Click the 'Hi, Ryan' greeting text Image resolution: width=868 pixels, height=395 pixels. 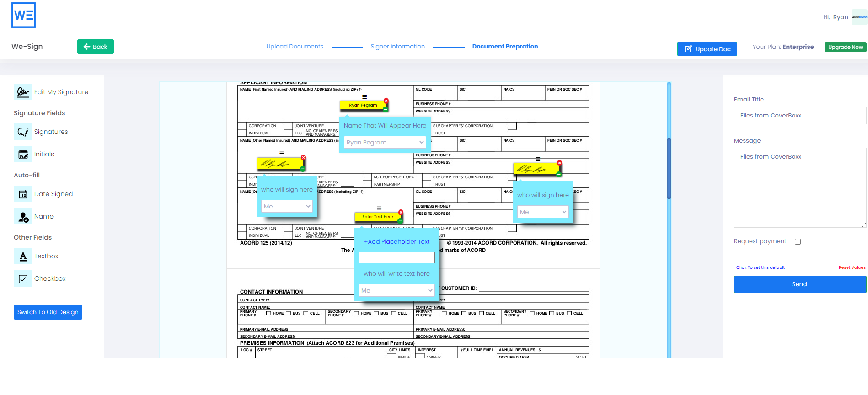(836, 17)
